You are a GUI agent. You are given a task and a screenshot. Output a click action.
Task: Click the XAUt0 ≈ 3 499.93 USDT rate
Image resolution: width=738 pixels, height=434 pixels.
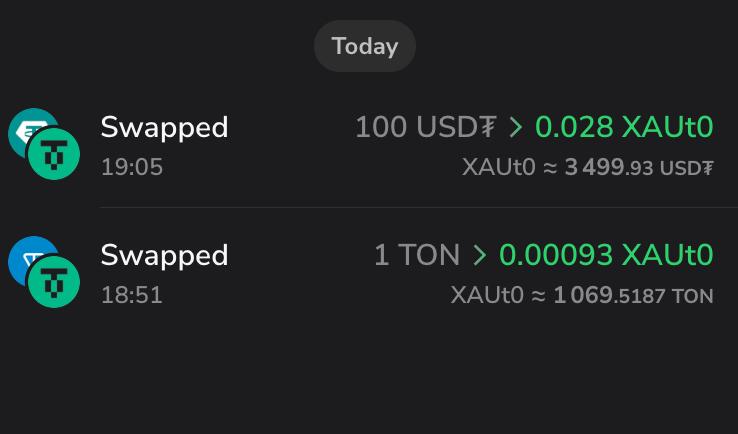click(x=588, y=167)
